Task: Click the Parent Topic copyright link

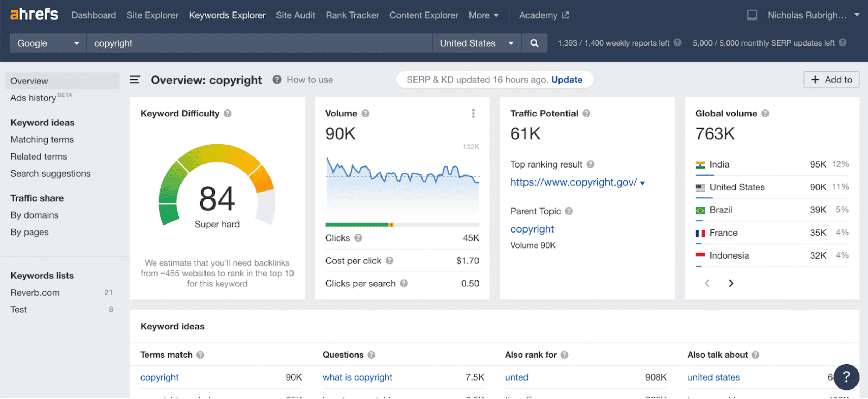Action: [532, 229]
